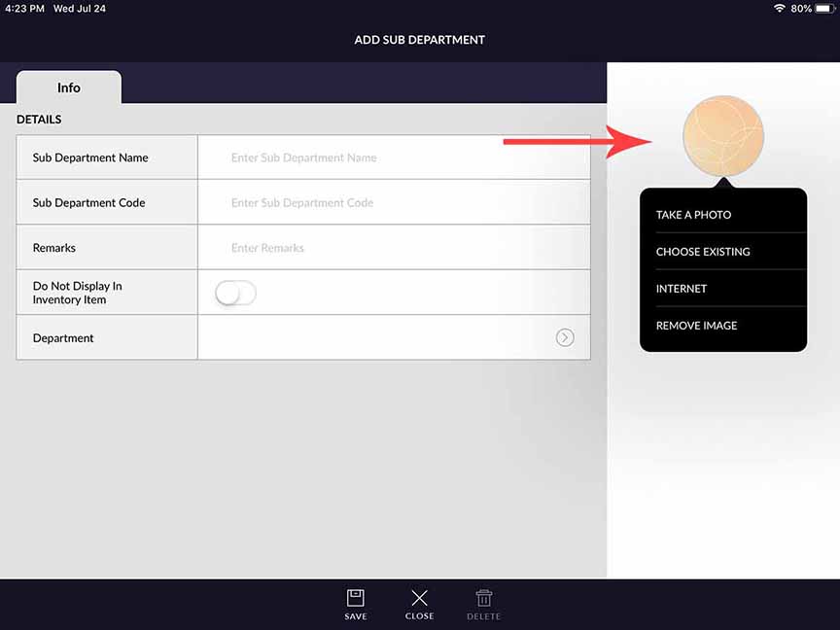Viewport: 840px width, 630px height.
Task: Toggle Do Not Display In Inventory Item
Action: (x=236, y=293)
